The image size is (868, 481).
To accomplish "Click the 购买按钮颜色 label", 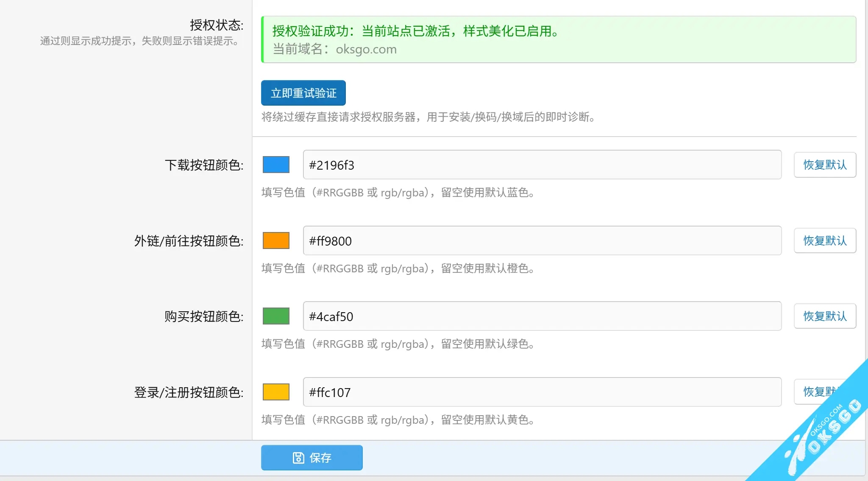I will coord(204,316).
